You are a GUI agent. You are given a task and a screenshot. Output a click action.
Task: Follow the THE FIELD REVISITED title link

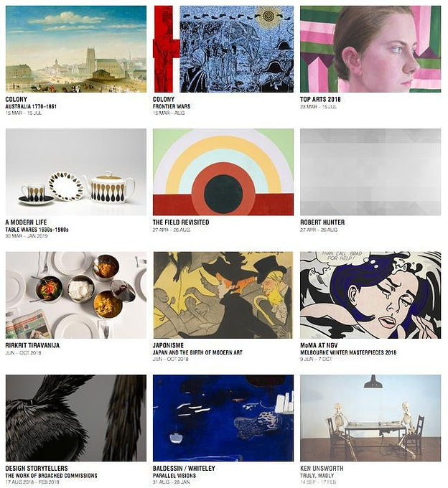tap(181, 222)
